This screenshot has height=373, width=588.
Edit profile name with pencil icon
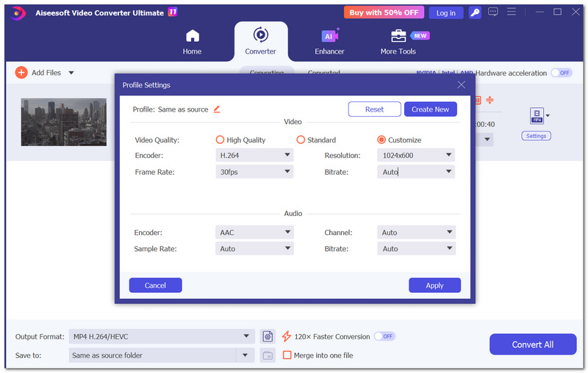[x=217, y=109]
